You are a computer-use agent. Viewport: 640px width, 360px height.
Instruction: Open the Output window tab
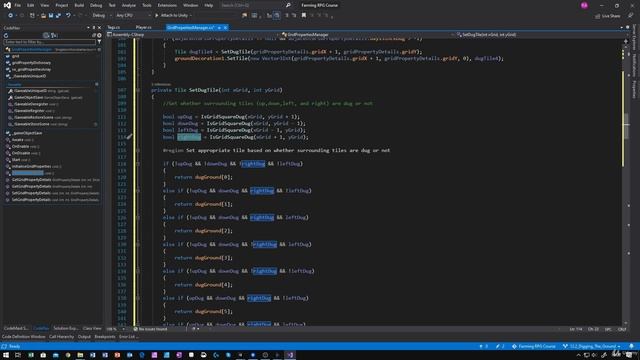tap(84, 337)
